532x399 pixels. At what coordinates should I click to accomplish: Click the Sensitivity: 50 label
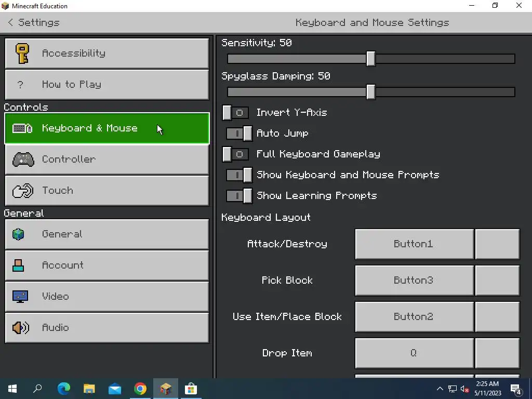tap(257, 43)
